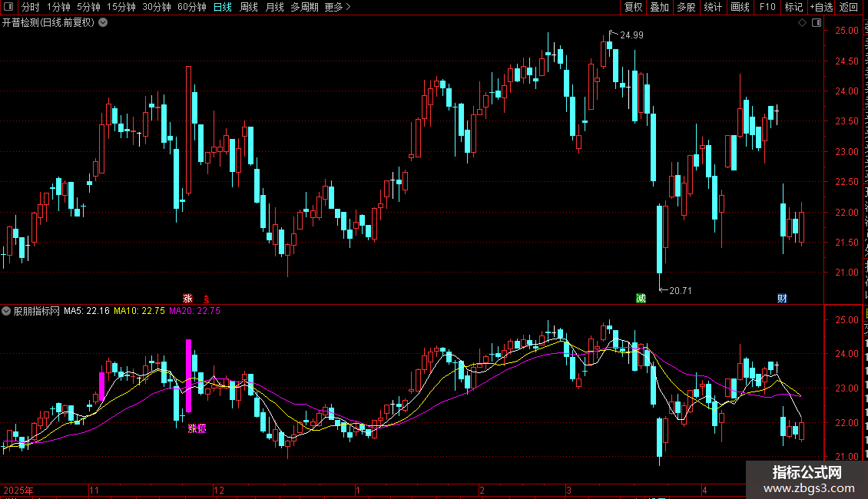Click the diamond icon above price axis
This screenshot has width=868, height=499.
[802, 23]
